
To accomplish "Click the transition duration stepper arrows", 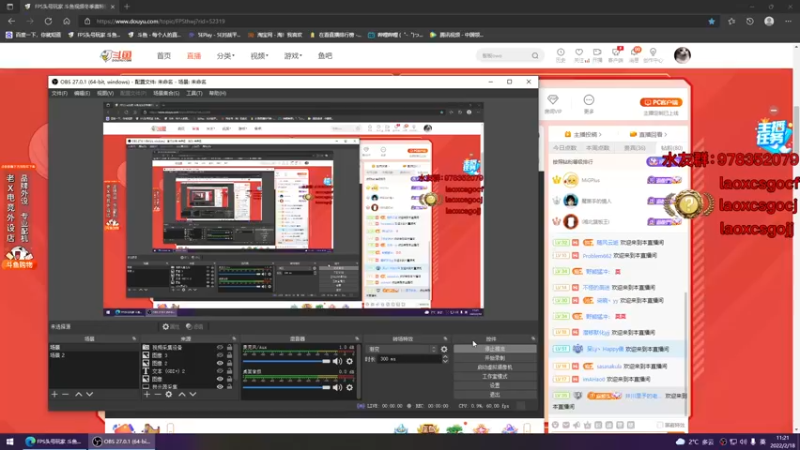I will coord(445,359).
